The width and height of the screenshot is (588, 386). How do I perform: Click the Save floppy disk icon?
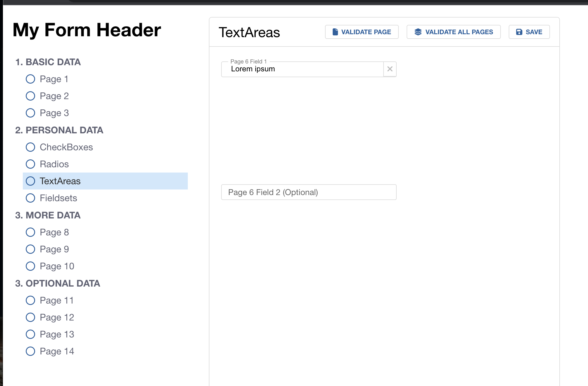[x=519, y=32]
